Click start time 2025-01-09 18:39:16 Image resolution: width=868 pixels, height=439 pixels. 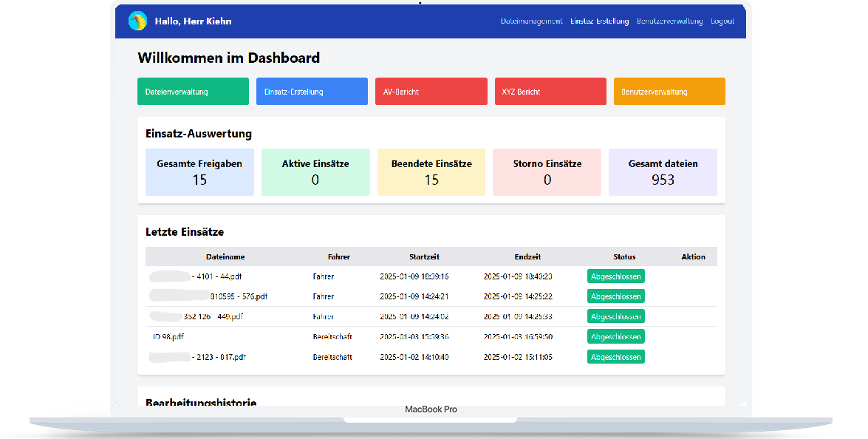(x=414, y=276)
